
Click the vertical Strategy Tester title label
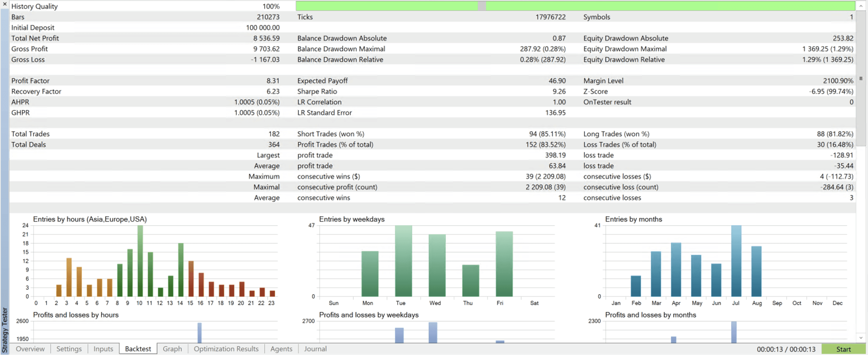(x=4, y=330)
